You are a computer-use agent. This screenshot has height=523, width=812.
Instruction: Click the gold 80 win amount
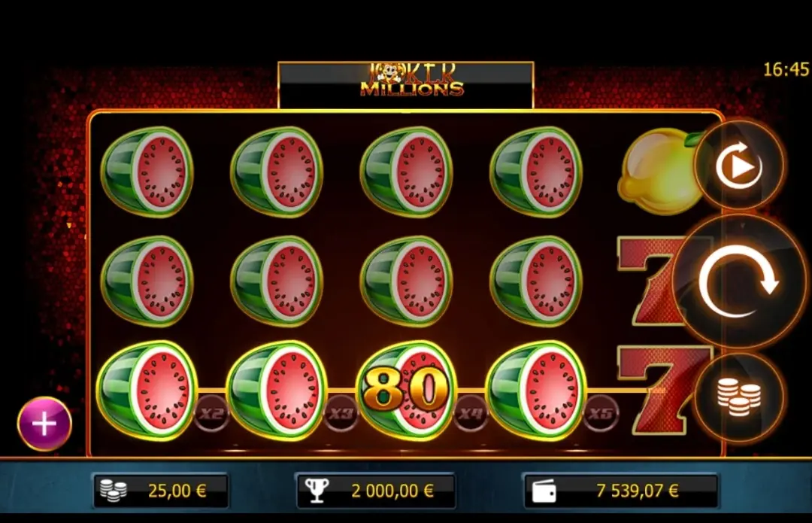(406, 390)
